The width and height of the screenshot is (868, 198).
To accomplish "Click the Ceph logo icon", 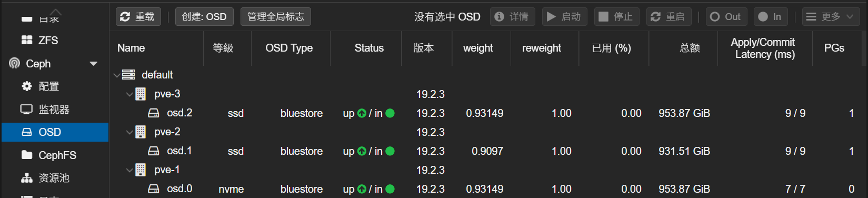I will [x=15, y=64].
